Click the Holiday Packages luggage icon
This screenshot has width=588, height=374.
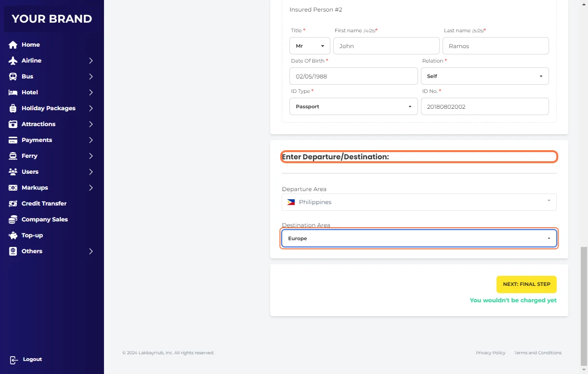click(13, 108)
